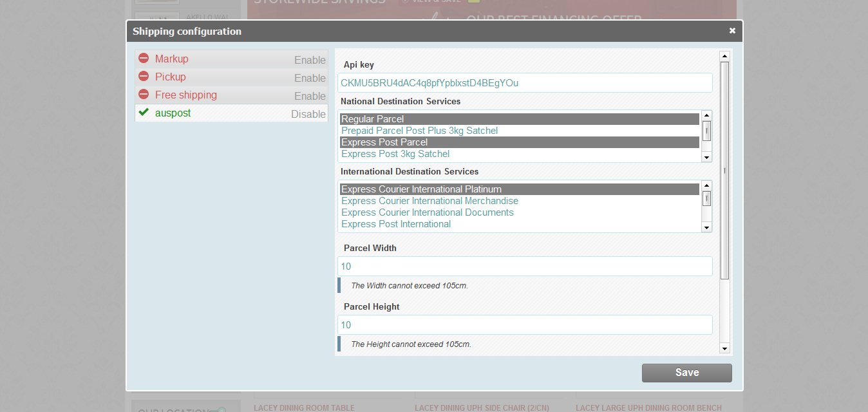Viewport: 868px width, 412px height.
Task: Click the International Destination Services scrollbar thumb
Action: [x=706, y=198]
